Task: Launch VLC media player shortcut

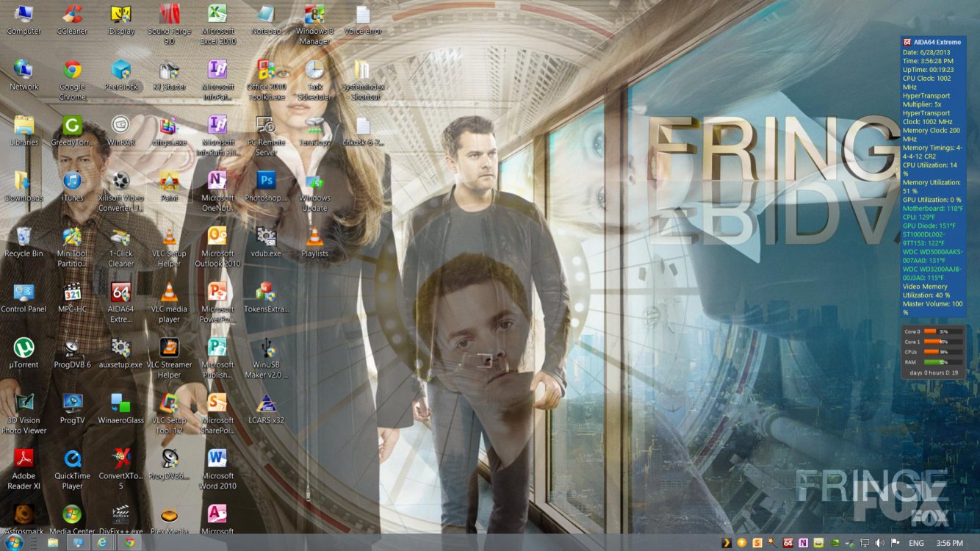Action: [x=170, y=303]
